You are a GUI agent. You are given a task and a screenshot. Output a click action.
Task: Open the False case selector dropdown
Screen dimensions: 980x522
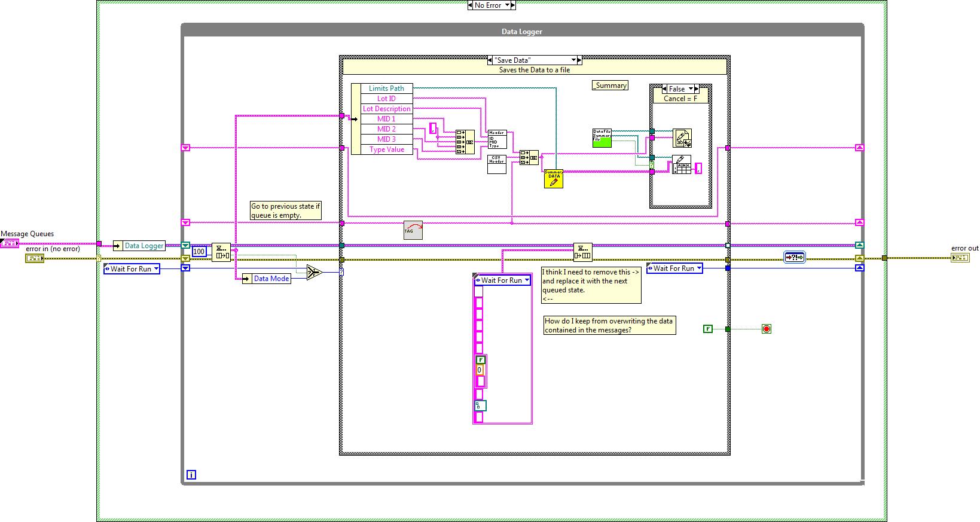(x=690, y=88)
